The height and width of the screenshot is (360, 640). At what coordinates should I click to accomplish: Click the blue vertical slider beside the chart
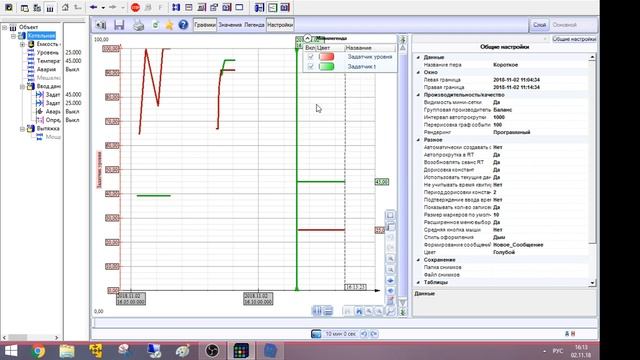click(403, 176)
